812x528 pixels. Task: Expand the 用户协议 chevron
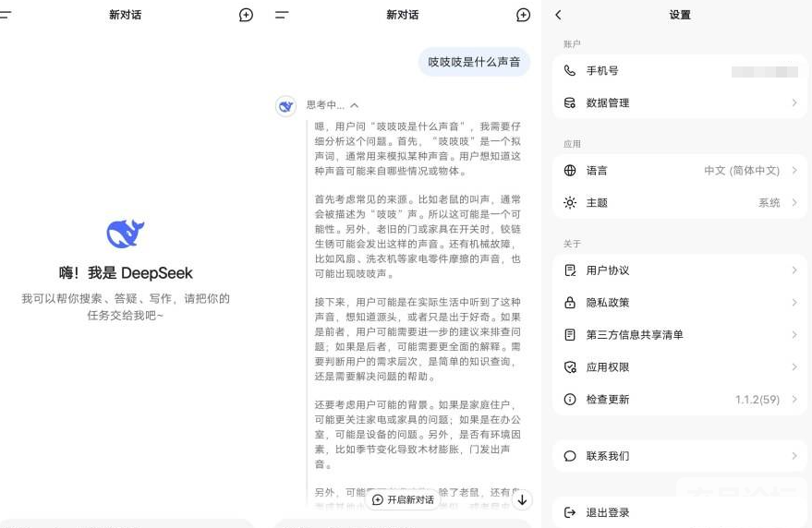tap(794, 270)
